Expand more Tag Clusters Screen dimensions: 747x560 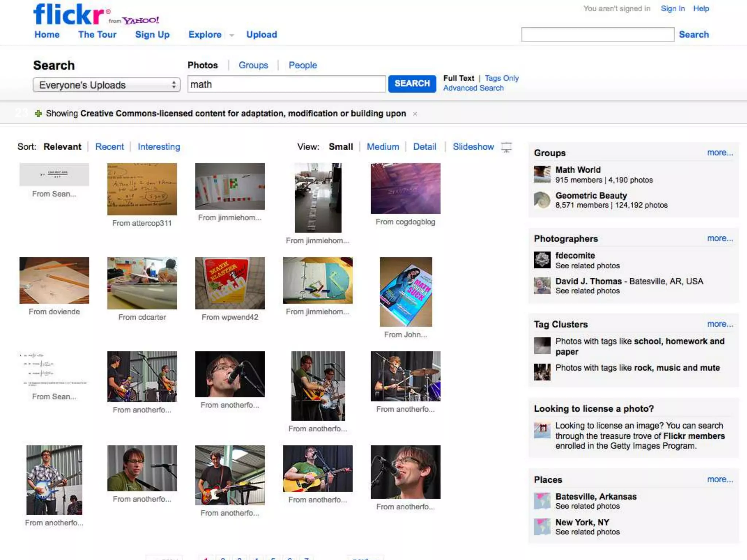coord(720,324)
